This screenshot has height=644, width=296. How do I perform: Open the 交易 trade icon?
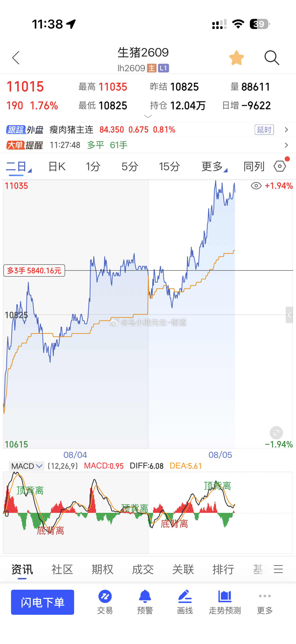click(105, 602)
